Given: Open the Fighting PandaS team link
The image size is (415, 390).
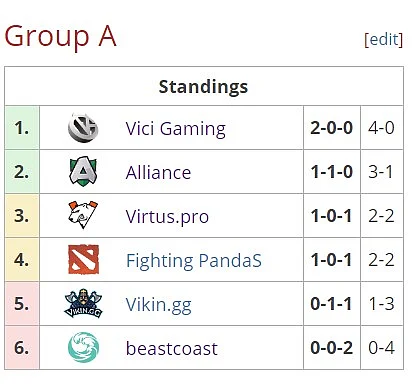Looking at the screenshot, I should click(x=194, y=261).
